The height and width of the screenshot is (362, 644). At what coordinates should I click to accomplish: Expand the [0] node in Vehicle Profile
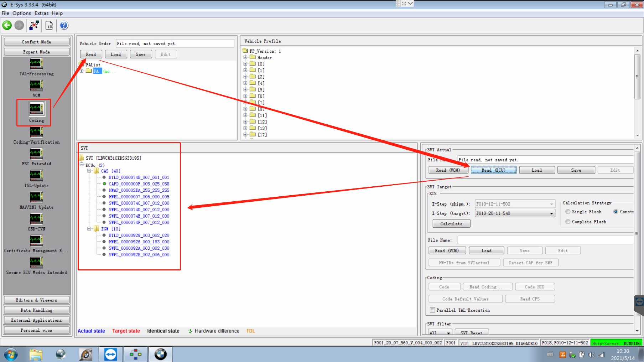245,64
